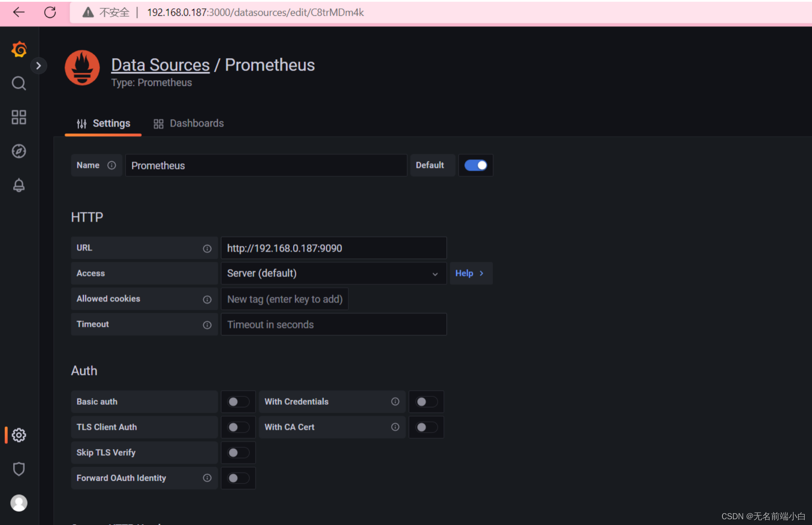The height and width of the screenshot is (525, 812).
Task: Click the Prometheus flame logo
Action: 82,67
